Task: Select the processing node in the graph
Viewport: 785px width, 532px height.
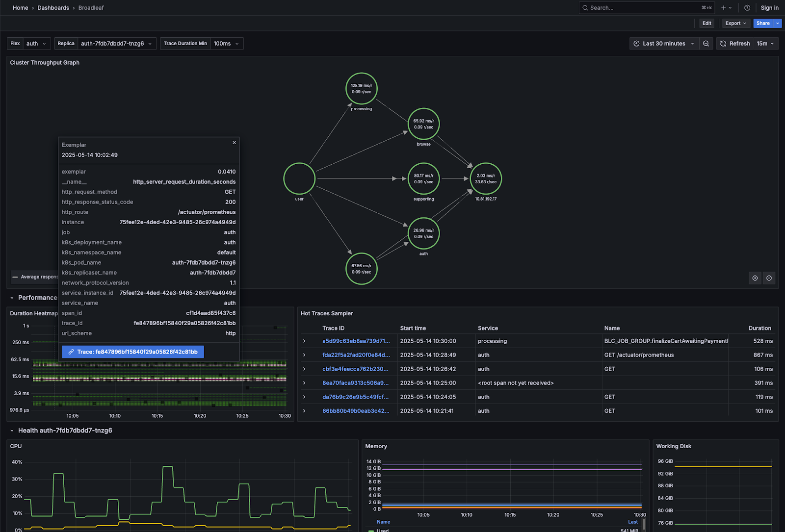Action: (361, 89)
